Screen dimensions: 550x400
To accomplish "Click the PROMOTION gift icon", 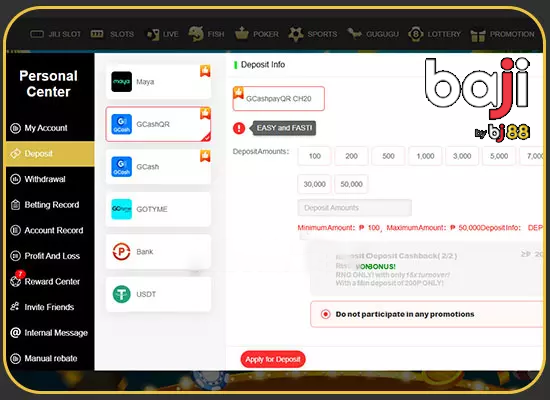I will pyautogui.click(x=478, y=35).
